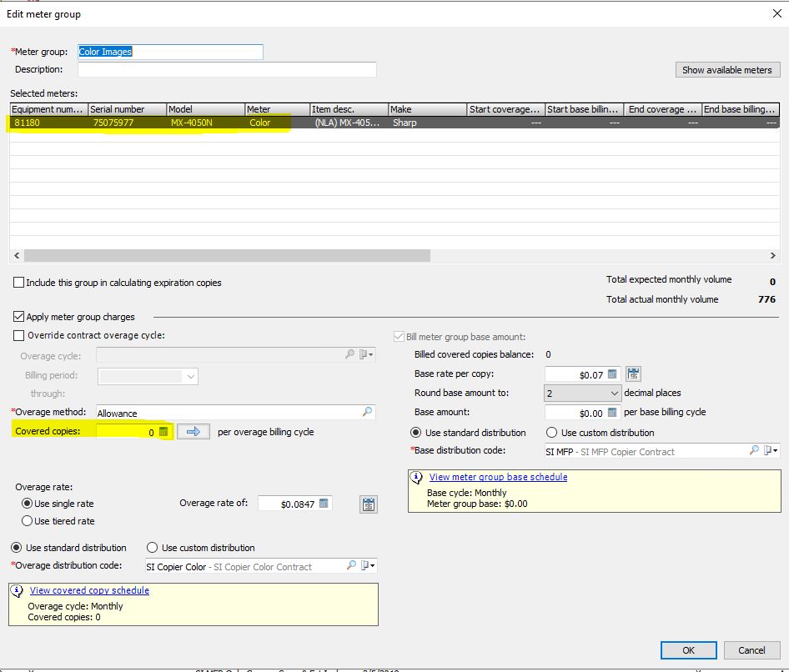Open View covered copy schedule link
This screenshot has width=789, height=672.
click(89, 590)
